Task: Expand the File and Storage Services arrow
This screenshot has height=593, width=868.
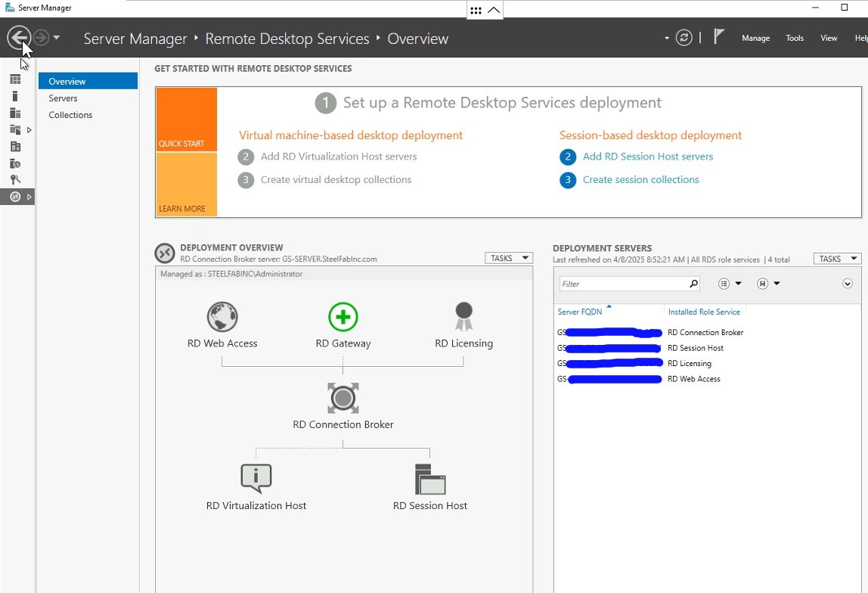Action: 29,130
